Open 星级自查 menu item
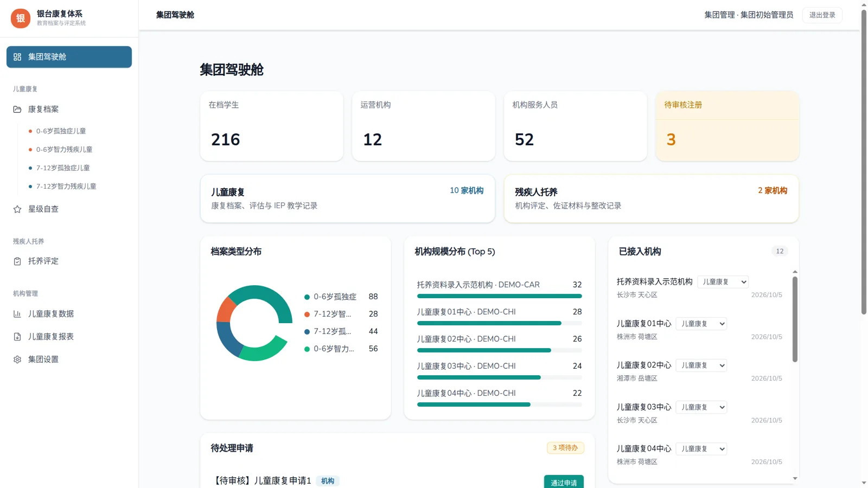The height and width of the screenshot is (488, 868). click(x=69, y=209)
